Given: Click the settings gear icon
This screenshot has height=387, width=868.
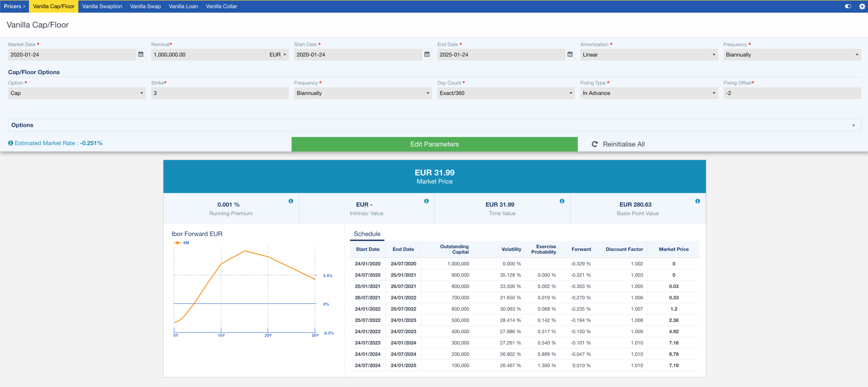Looking at the screenshot, I should coord(862,6).
